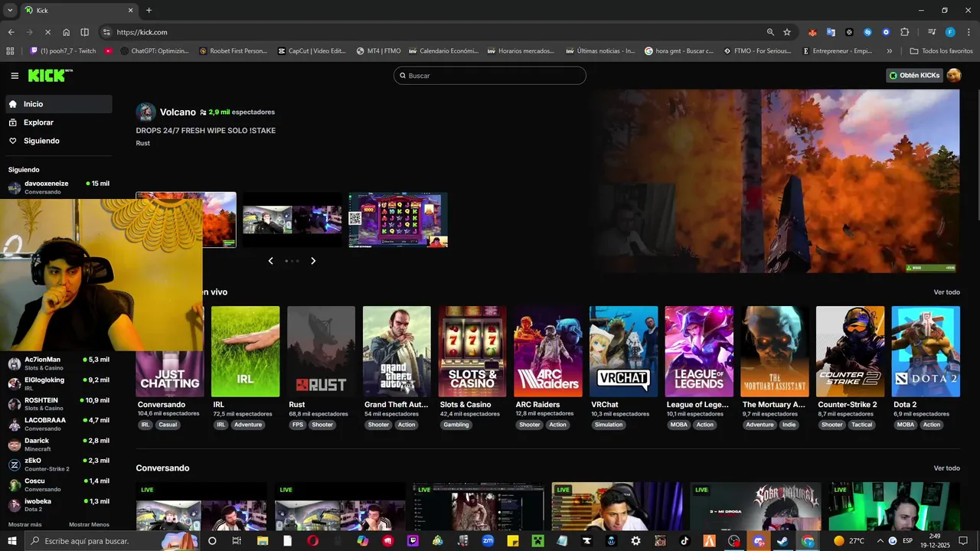The image size is (980, 551).
Task: Click Ver todo beside the Conversando heading
Action: pyautogui.click(x=946, y=468)
